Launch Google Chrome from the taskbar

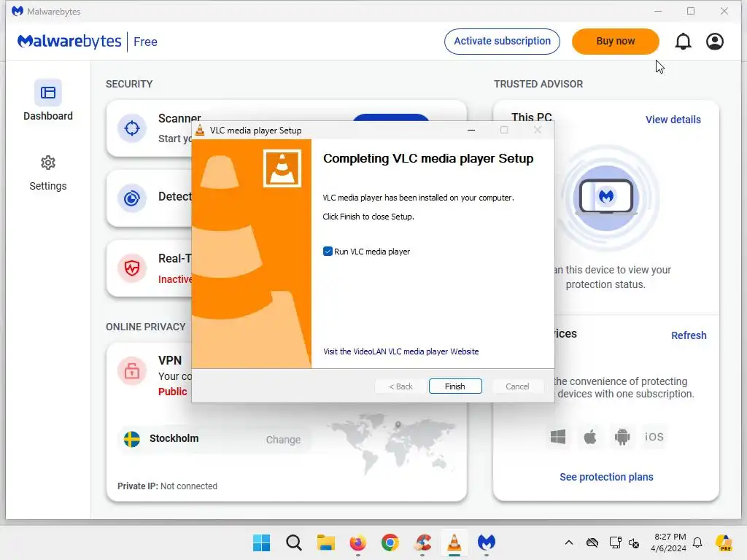click(390, 542)
